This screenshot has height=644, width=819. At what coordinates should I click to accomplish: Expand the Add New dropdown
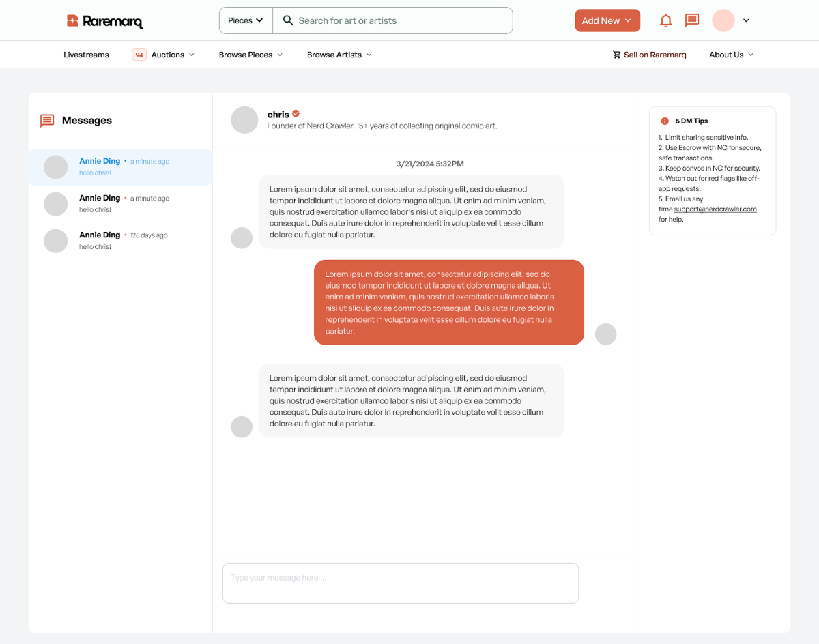[x=607, y=20]
